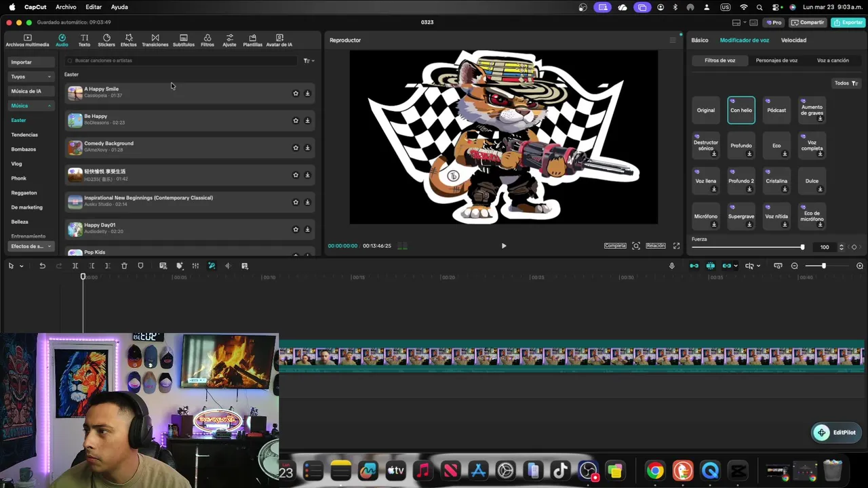Click the Importar button
This screenshot has width=868, height=488.
coord(31,62)
